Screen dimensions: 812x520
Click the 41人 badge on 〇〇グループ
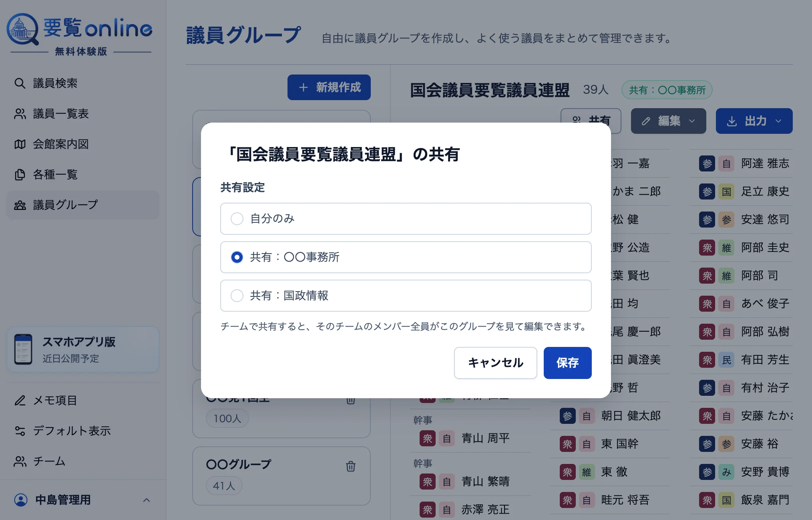[x=224, y=486]
